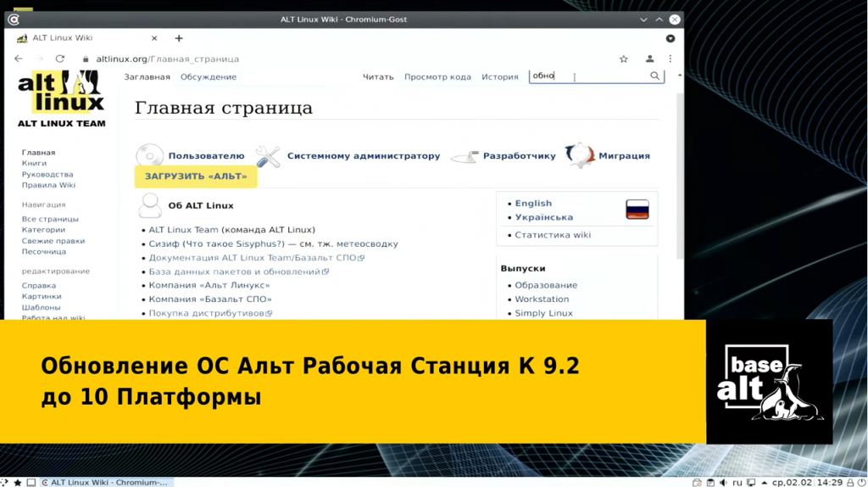Open the Системному администратору link
Viewport: 868px width, 487px height.
tap(364, 155)
